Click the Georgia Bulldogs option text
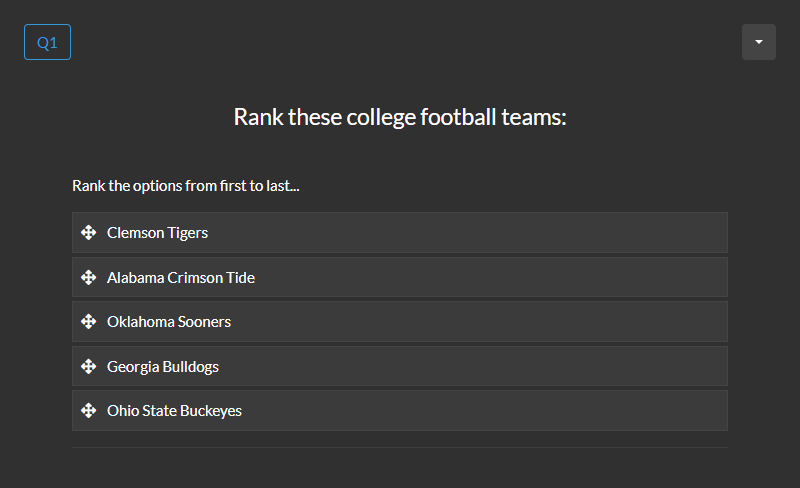The height and width of the screenshot is (488, 800). click(x=163, y=367)
